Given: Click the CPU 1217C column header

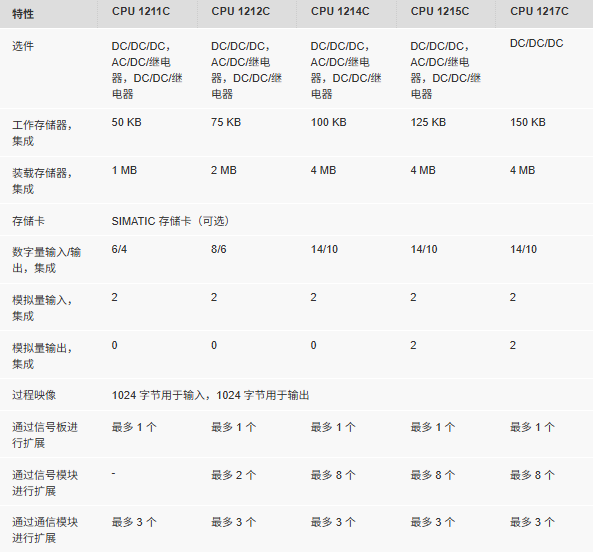Looking at the screenshot, I should tap(539, 11).
